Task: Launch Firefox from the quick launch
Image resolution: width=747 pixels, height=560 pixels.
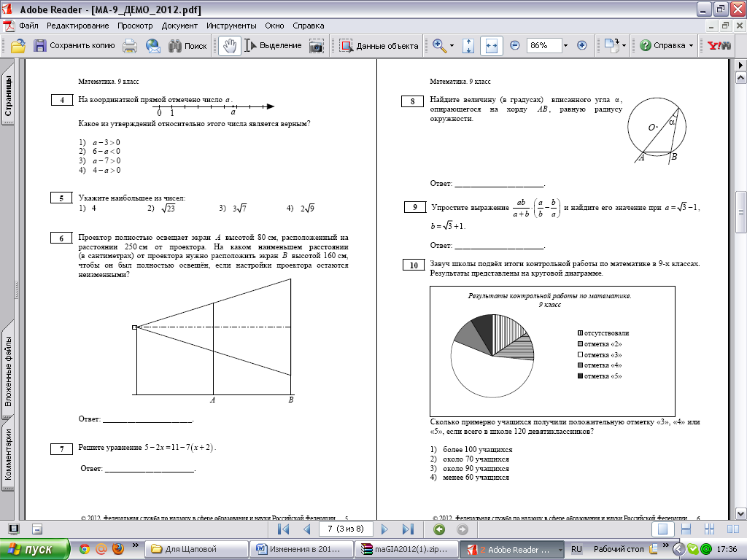Action: pos(117,549)
